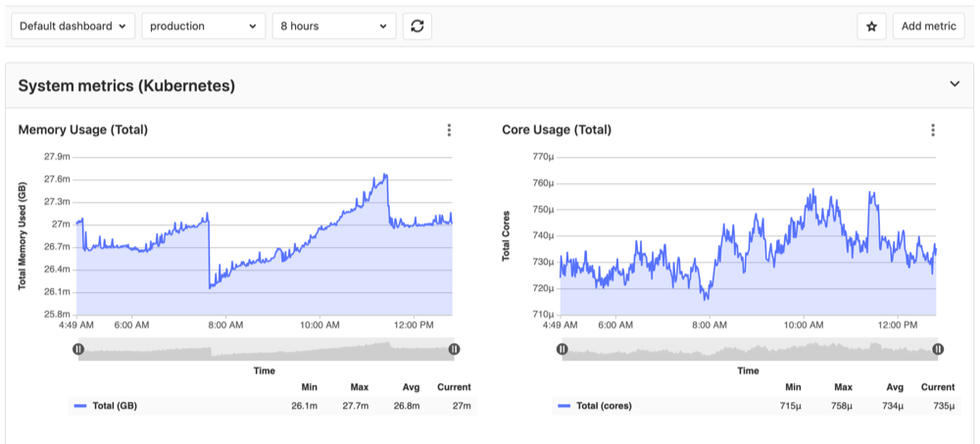980x444 pixels.
Task: Open the production environment dropdown
Action: click(203, 26)
